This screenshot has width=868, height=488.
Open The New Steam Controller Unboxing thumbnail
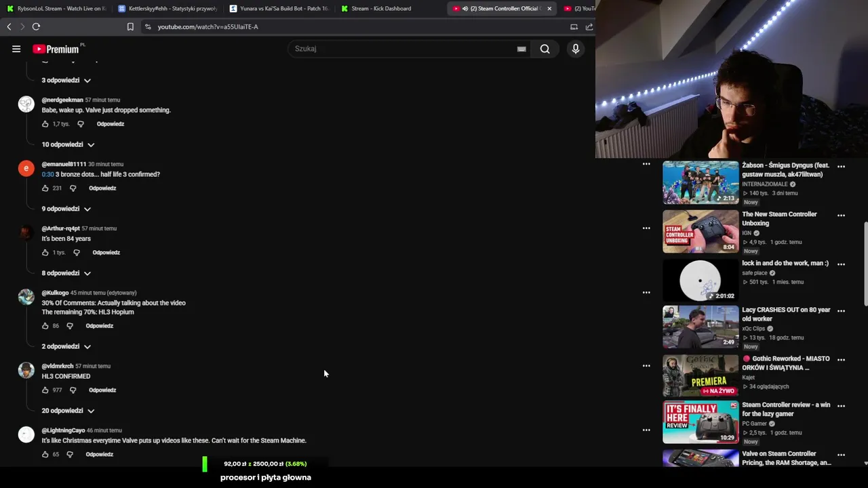point(701,231)
